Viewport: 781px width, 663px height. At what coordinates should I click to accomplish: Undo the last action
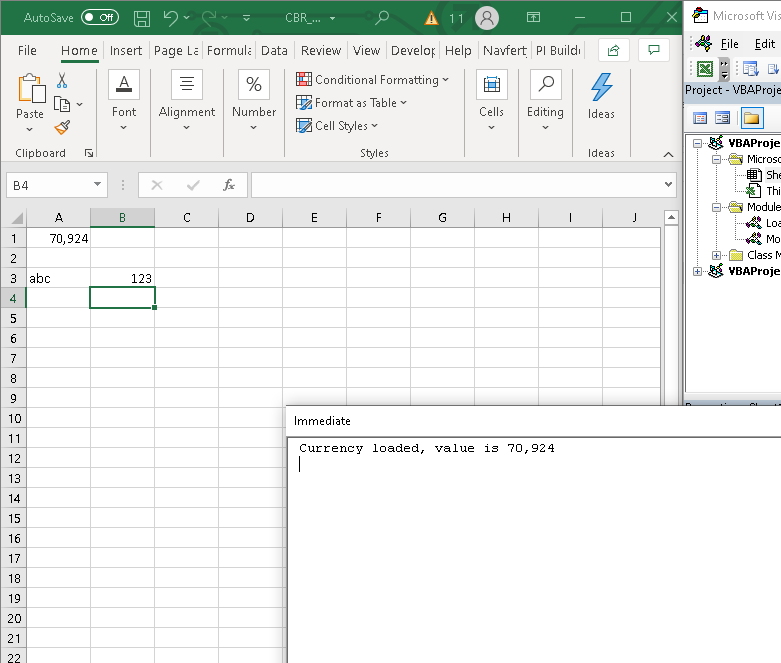(170, 18)
